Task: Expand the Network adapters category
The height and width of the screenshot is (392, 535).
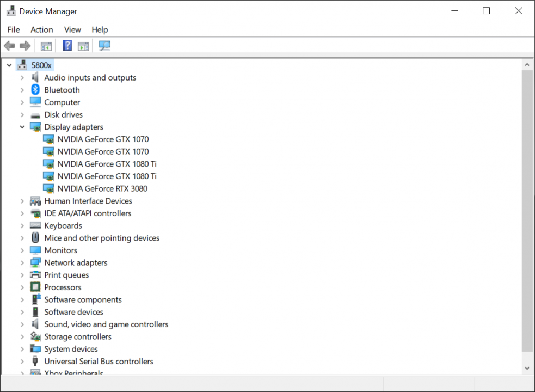Action: coord(22,262)
